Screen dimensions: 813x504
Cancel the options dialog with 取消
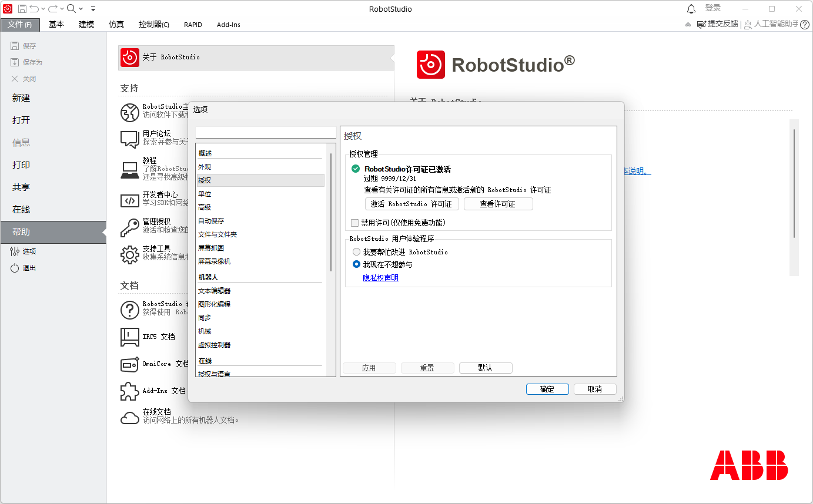[595, 389]
